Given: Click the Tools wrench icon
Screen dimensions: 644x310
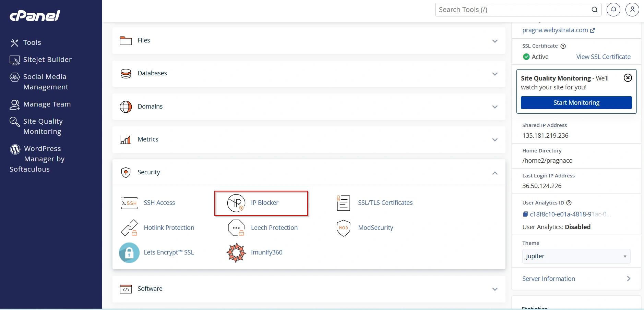Looking at the screenshot, I should pyautogui.click(x=14, y=43).
